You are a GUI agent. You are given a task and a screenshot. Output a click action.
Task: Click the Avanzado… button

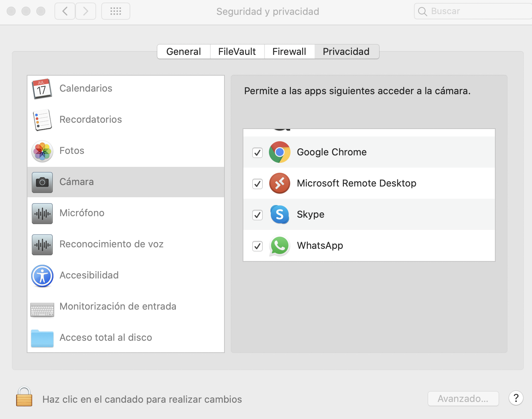point(463,399)
